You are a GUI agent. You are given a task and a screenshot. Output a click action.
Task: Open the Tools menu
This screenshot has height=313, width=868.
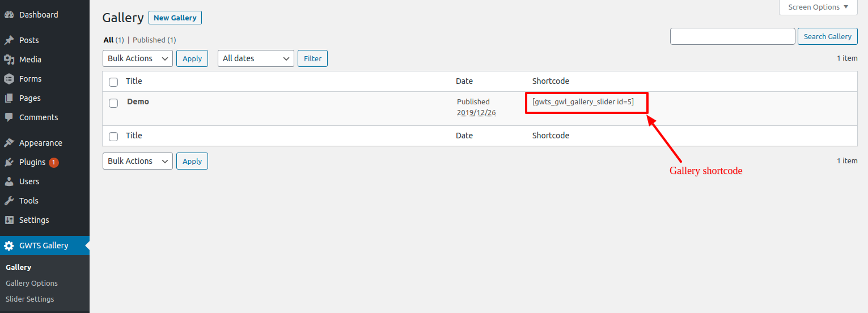pyautogui.click(x=45, y=201)
